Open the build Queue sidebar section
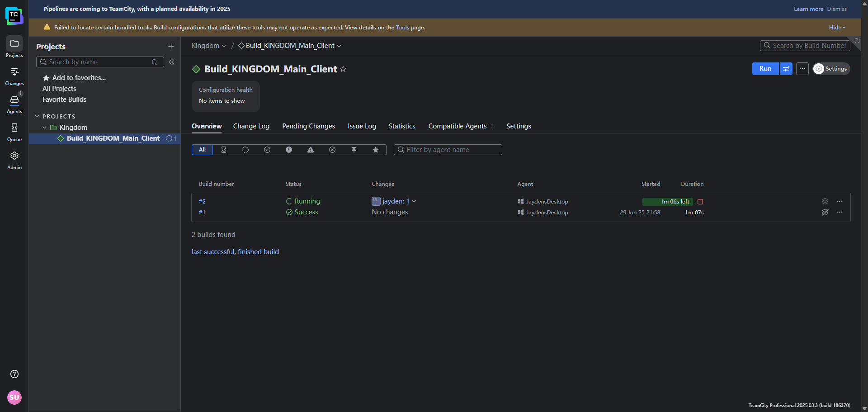Viewport: 868px width, 412px height. click(14, 133)
